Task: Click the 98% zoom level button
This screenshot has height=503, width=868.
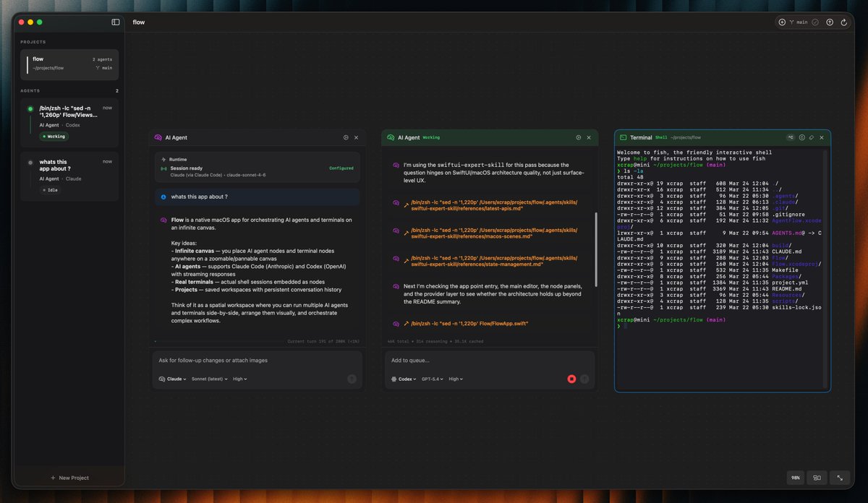Action: click(x=796, y=478)
